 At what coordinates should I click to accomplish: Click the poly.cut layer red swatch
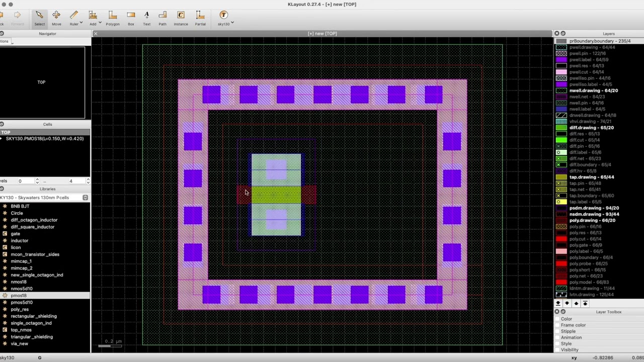pyautogui.click(x=561, y=239)
